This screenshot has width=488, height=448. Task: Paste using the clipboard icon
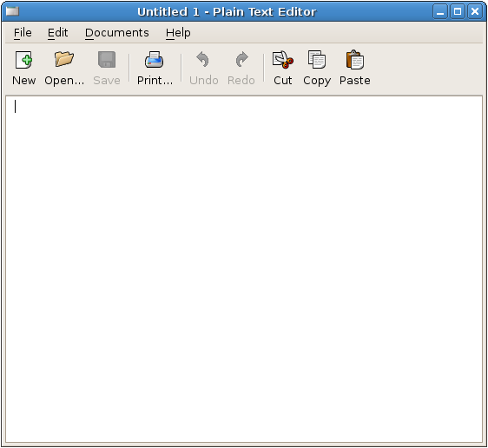[x=355, y=59]
